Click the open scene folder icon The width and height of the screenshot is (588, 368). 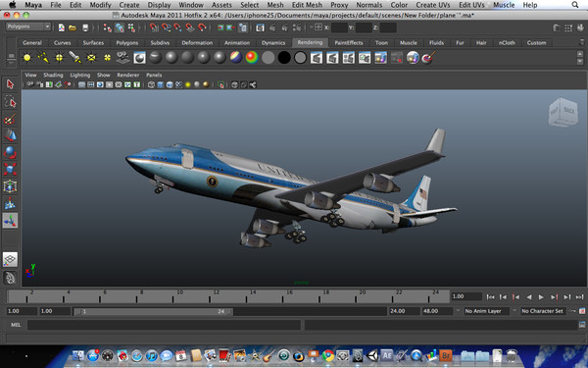(x=73, y=27)
